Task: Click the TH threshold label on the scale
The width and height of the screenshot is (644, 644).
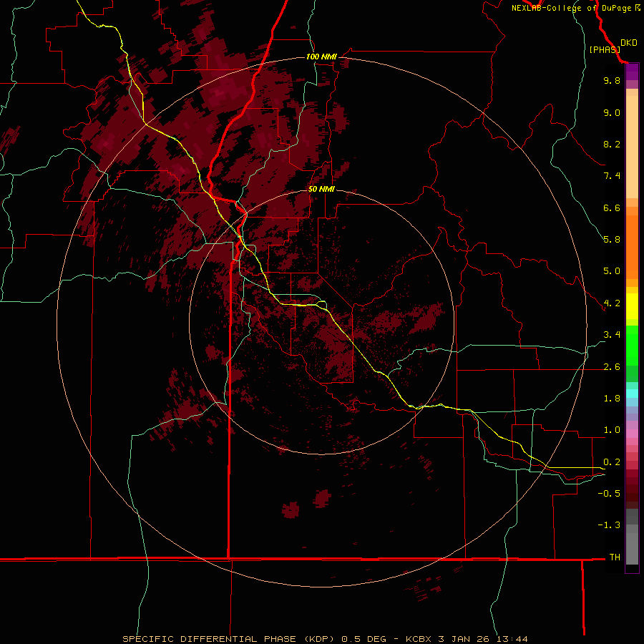Action: point(615,557)
